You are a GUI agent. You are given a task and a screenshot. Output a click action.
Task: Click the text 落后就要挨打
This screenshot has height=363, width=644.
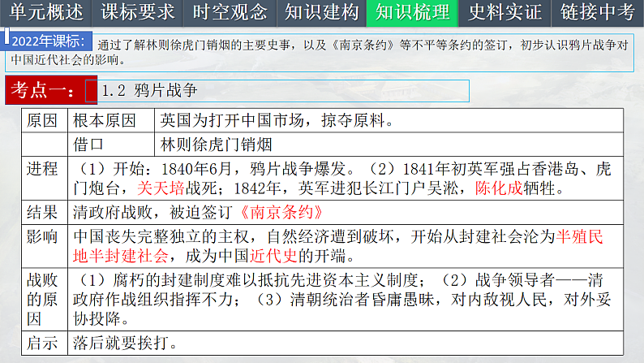click(121, 343)
